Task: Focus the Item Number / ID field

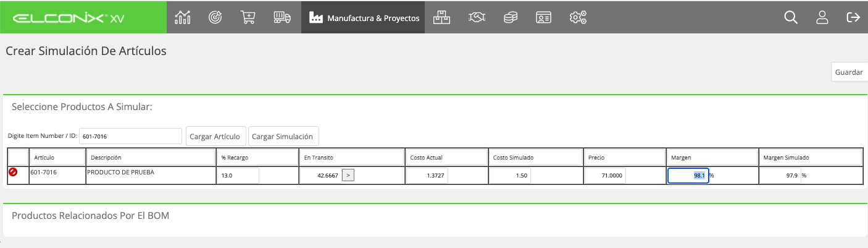Action: [x=130, y=136]
